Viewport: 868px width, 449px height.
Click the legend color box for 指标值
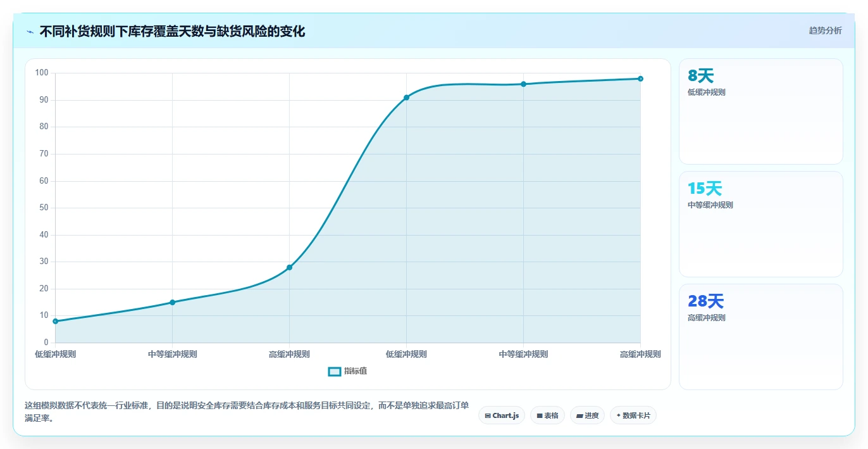(335, 371)
